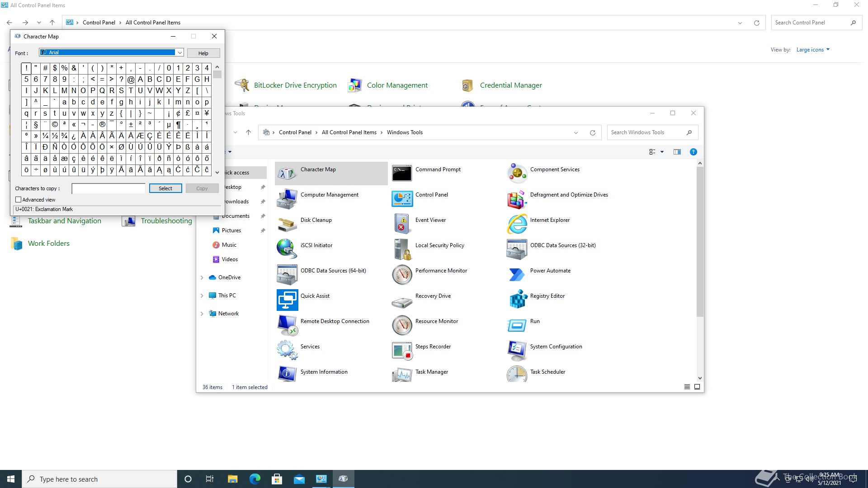Open the Microsoft Edge taskbar icon
Viewport: 868px width, 488px height.
(x=255, y=479)
